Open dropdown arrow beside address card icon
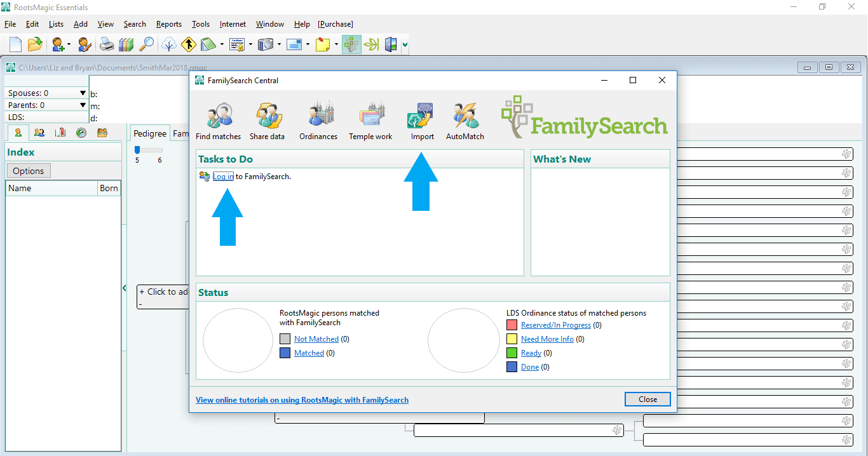The image size is (868, 456). (x=308, y=44)
